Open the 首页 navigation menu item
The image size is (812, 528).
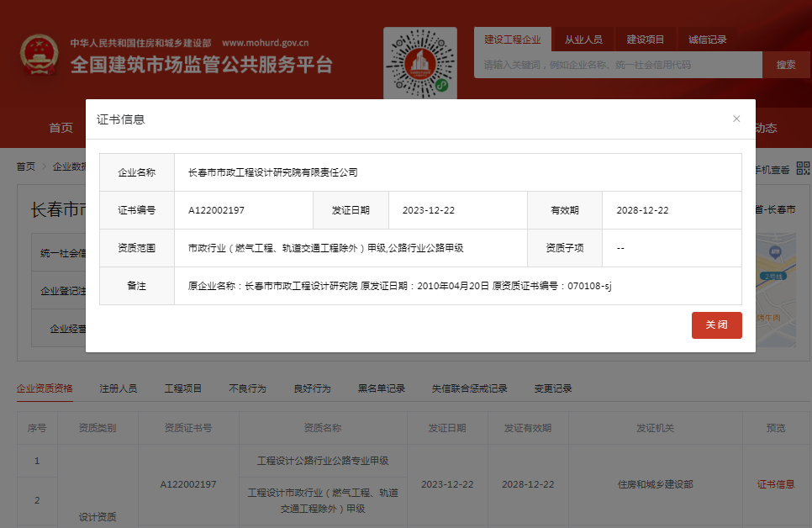tap(61, 128)
